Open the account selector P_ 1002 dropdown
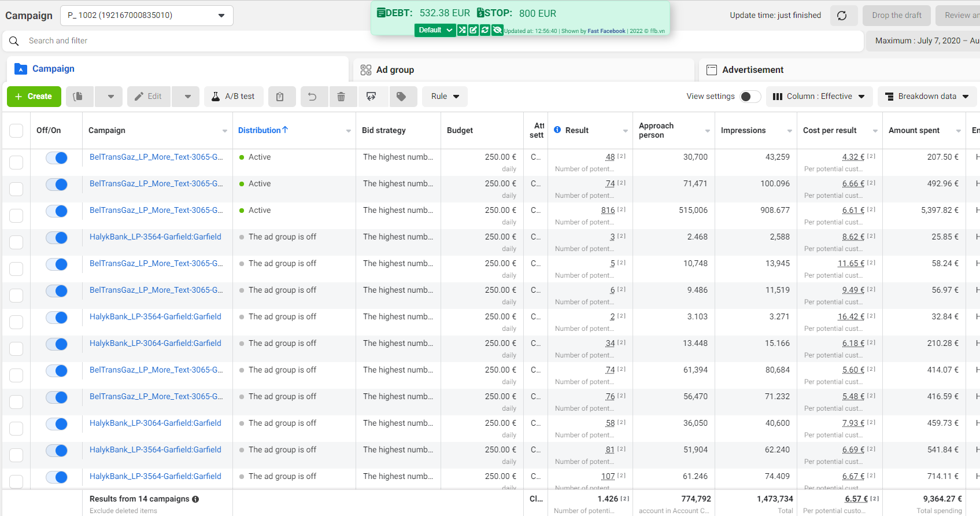Image resolution: width=980 pixels, height=516 pixels. click(x=147, y=16)
